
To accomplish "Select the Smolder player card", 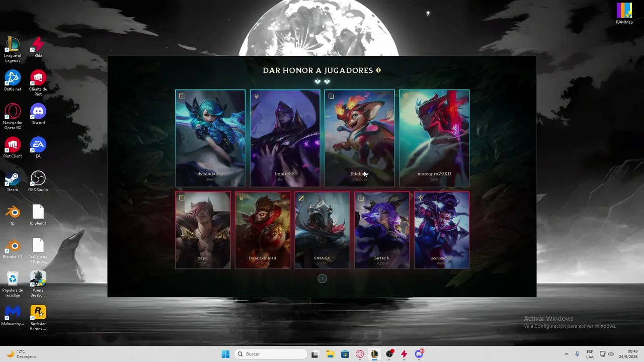I will (x=359, y=138).
